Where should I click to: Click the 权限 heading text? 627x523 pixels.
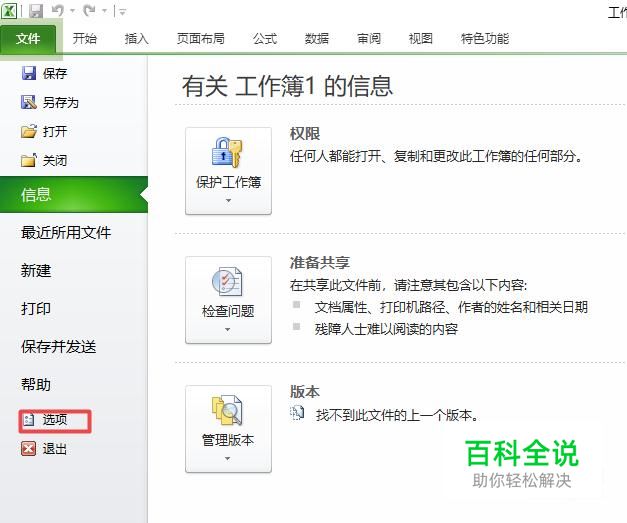305,134
